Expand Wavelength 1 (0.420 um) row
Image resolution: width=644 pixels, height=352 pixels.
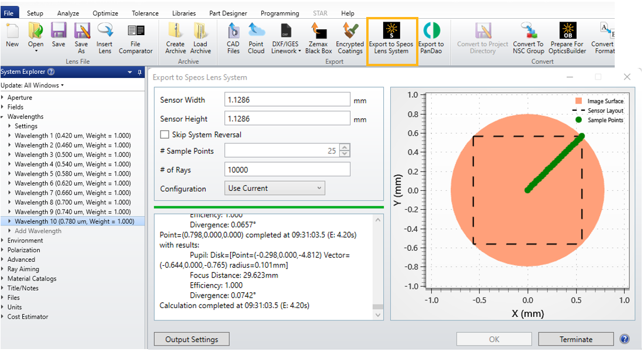pyautogui.click(x=10, y=135)
